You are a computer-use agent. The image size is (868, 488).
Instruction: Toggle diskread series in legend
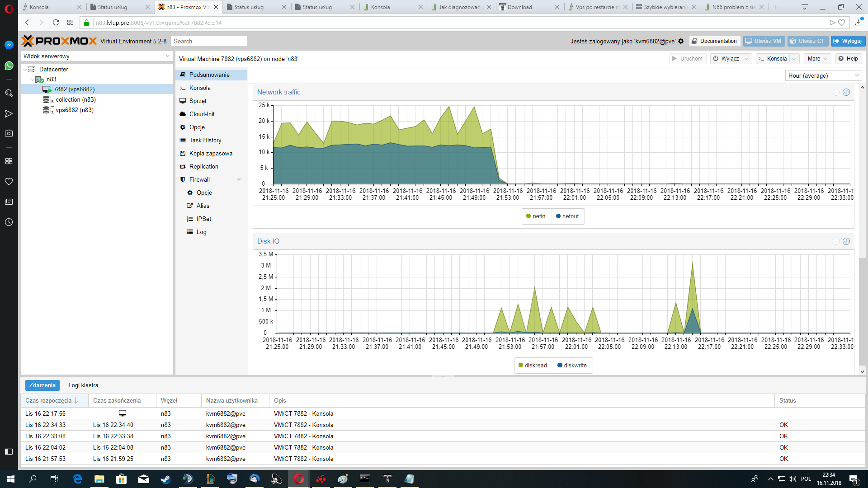(533, 366)
